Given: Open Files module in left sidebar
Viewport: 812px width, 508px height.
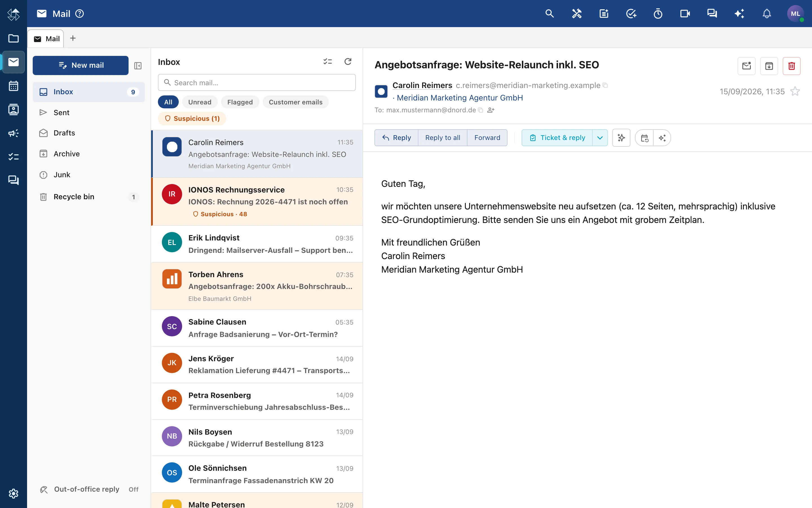Looking at the screenshot, I should coord(14,38).
